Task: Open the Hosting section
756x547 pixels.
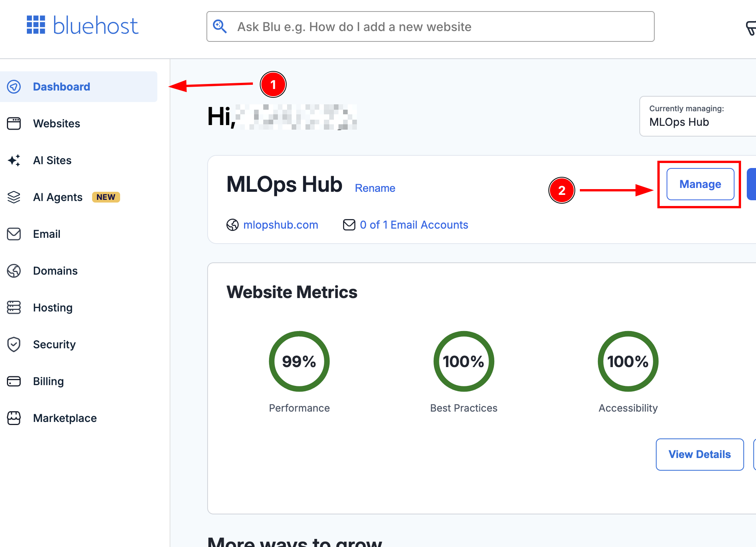Action: (x=53, y=308)
